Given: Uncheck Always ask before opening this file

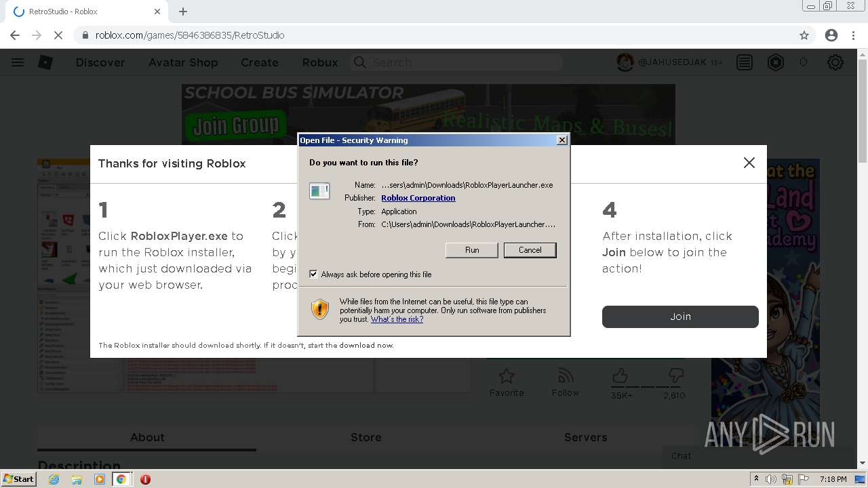Looking at the screenshot, I should 313,274.
